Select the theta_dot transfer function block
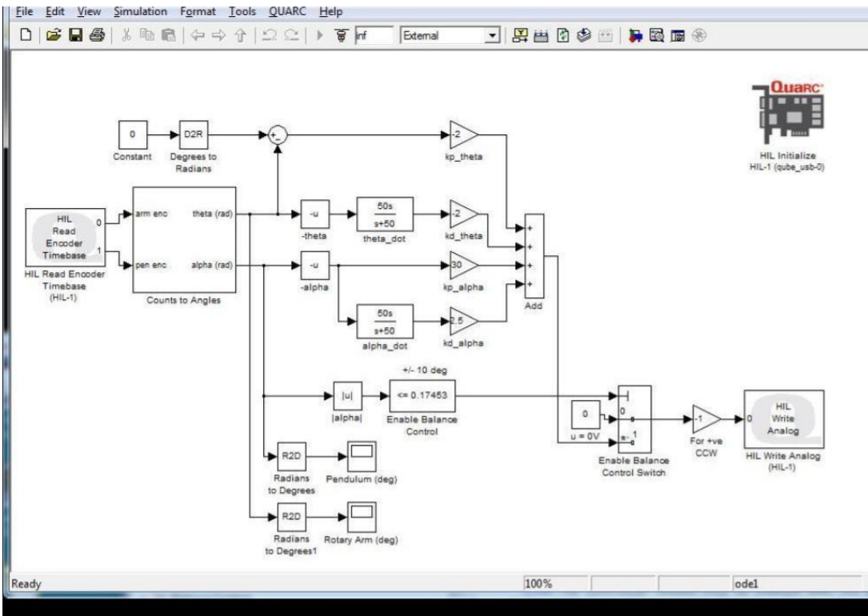 (385, 214)
